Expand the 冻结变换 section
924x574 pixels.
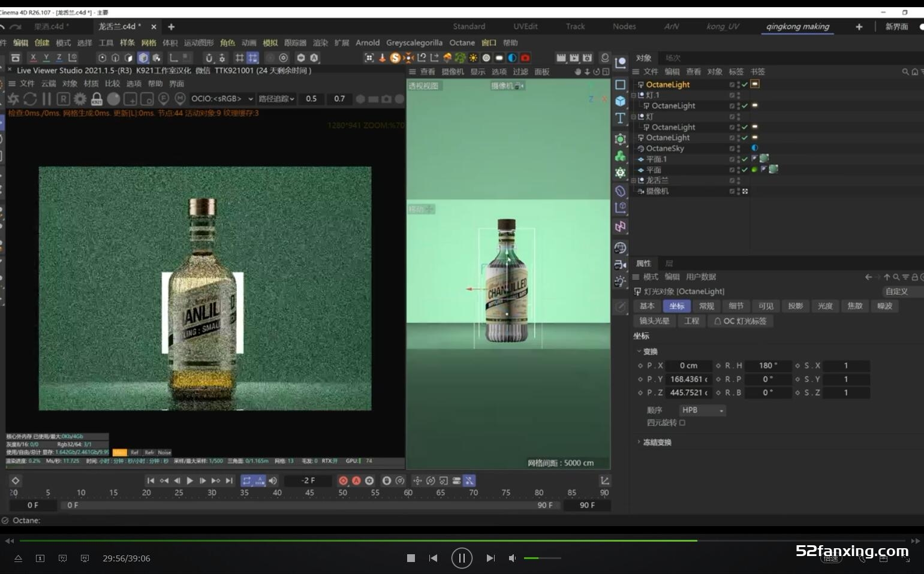click(x=639, y=442)
